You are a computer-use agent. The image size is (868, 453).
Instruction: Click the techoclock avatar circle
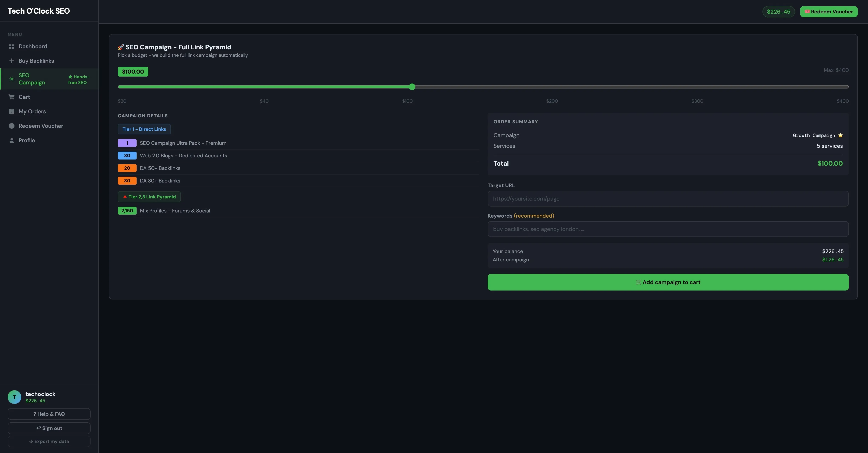[x=14, y=397]
